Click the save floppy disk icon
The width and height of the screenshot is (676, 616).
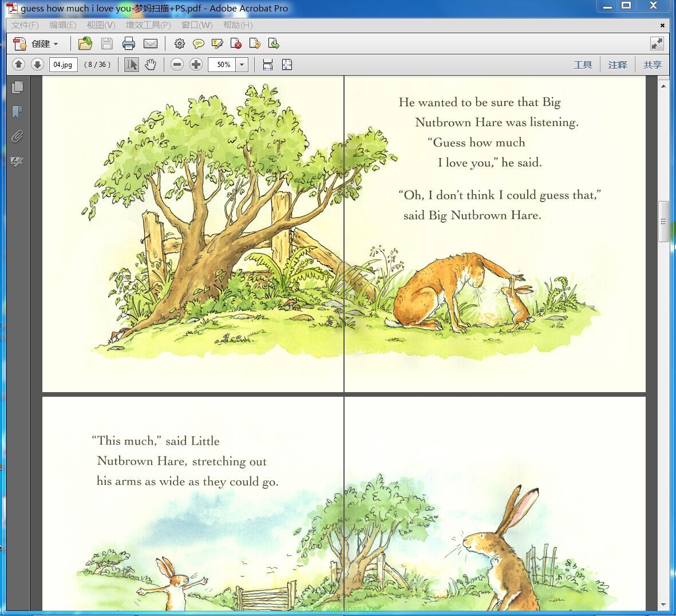click(x=107, y=44)
